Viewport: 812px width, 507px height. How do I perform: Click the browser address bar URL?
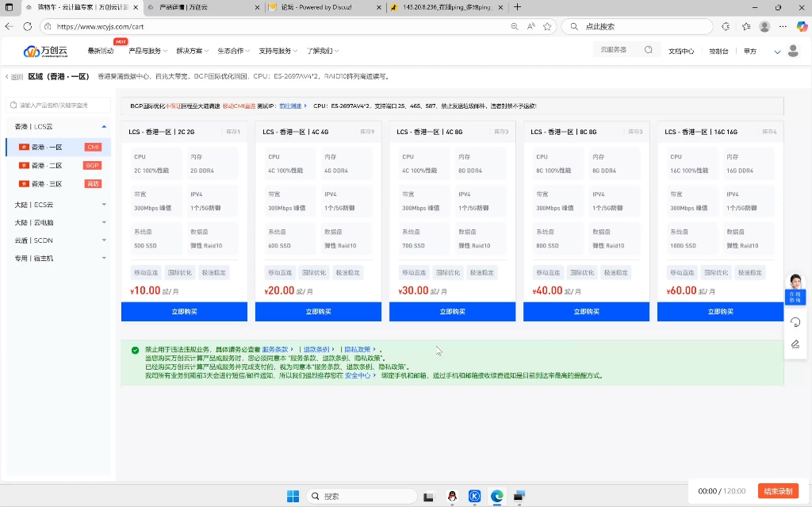(100, 26)
